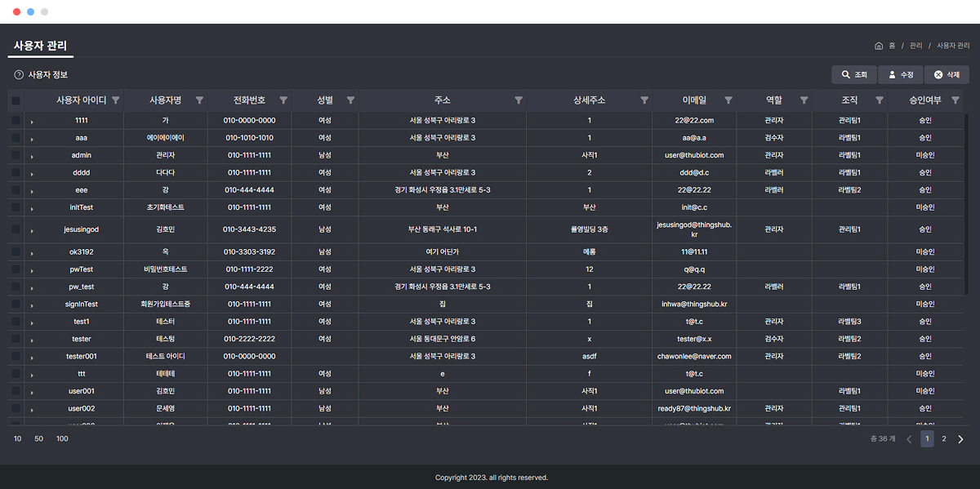Open the 주소 column filter
Viewport: 980px width, 489px height.
[519, 100]
